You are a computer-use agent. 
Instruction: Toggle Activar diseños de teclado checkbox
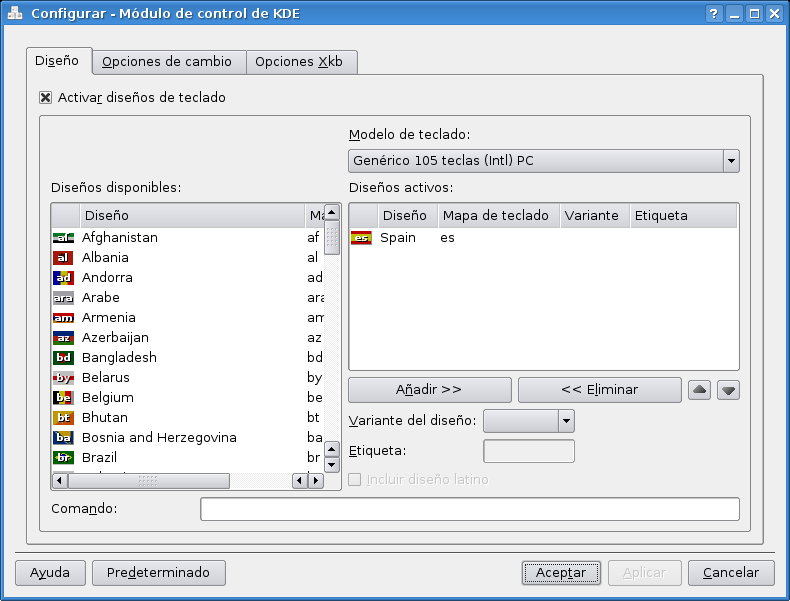(46, 98)
